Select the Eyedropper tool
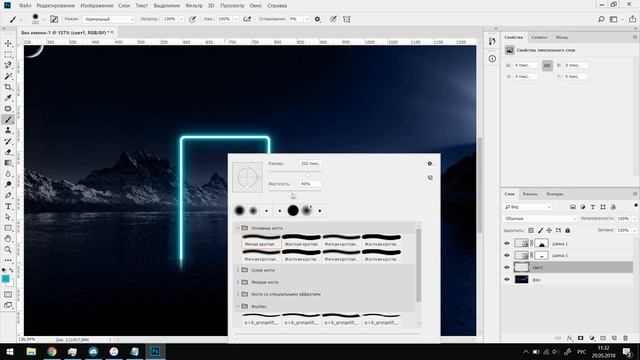Image resolution: width=640 pixels, height=360 pixels. pos(8,98)
